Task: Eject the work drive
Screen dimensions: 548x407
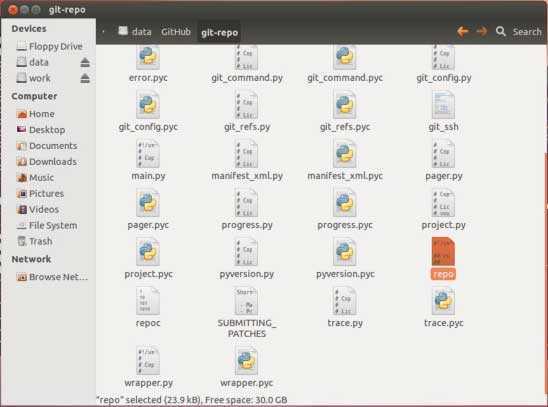Action: point(85,78)
